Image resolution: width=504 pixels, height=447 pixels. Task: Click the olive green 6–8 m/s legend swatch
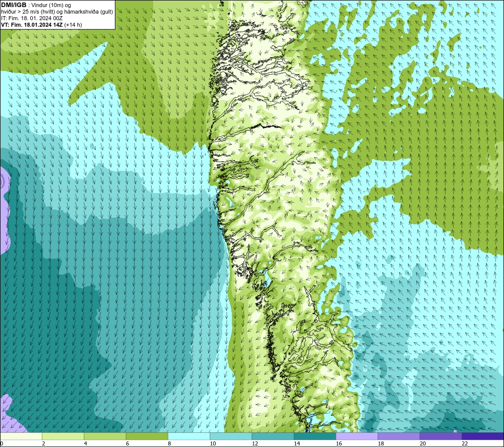coord(147,436)
